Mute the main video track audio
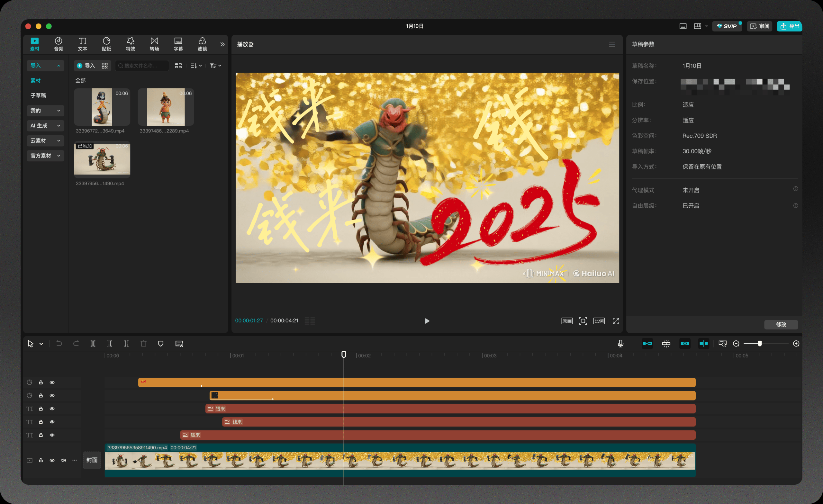 coord(63,460)
